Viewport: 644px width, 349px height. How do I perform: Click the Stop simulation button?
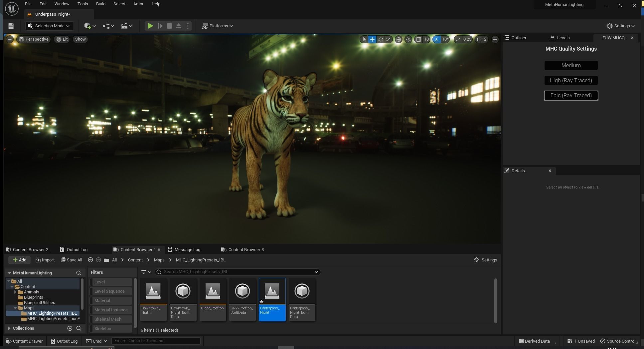pos(169,26)
